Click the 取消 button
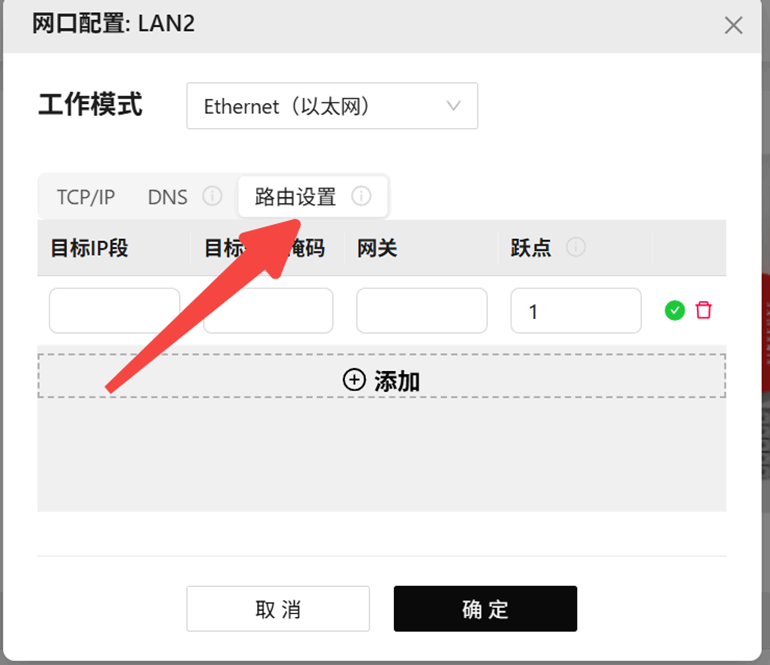 [x=278, y=609]
